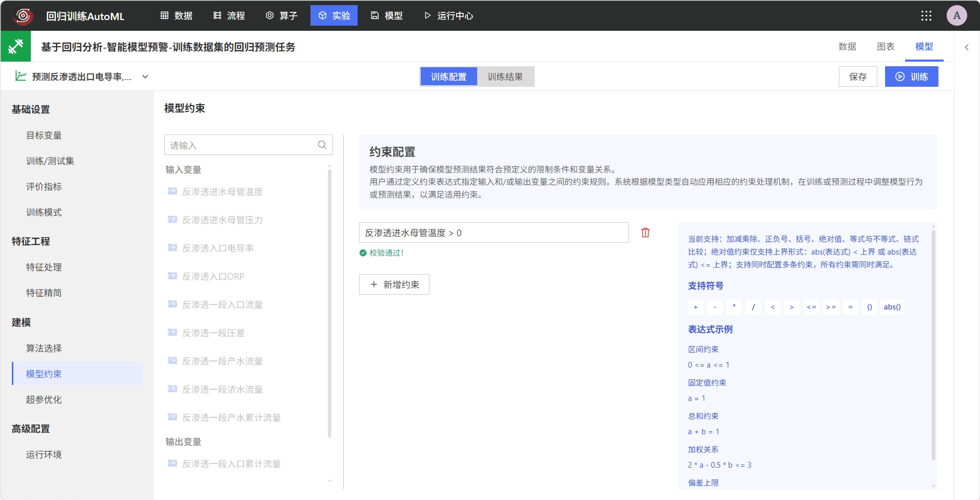
Task: Switch to the 数据 tab on the right
Action: point(847,47)
